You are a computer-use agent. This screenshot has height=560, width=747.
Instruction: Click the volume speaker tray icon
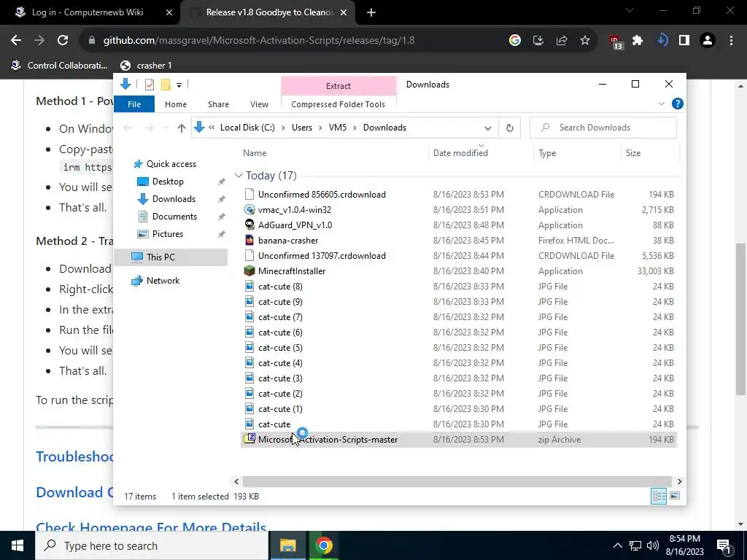pyautogui.click(x=653, y=545)
